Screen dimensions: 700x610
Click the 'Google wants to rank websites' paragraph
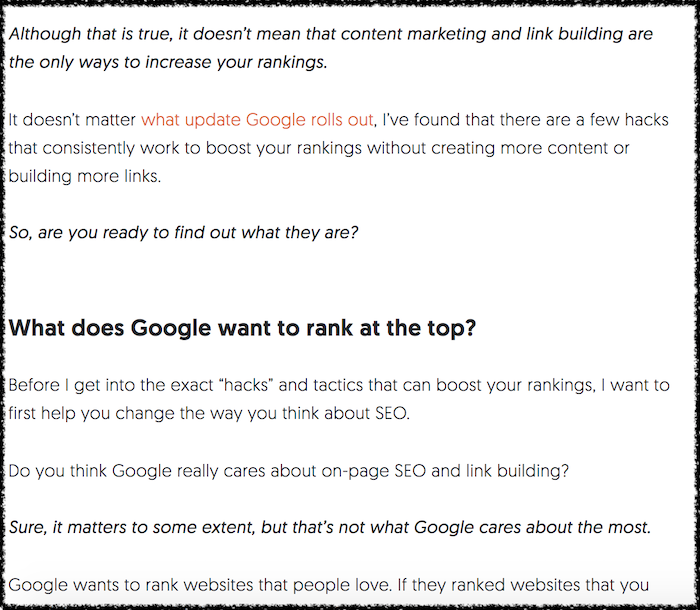[x=329, y=585]
